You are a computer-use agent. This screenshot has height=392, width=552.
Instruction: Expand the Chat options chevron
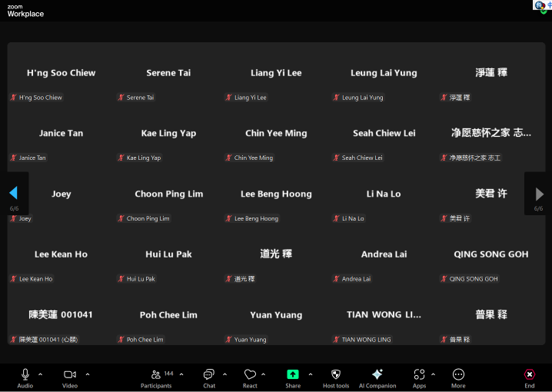224,374
